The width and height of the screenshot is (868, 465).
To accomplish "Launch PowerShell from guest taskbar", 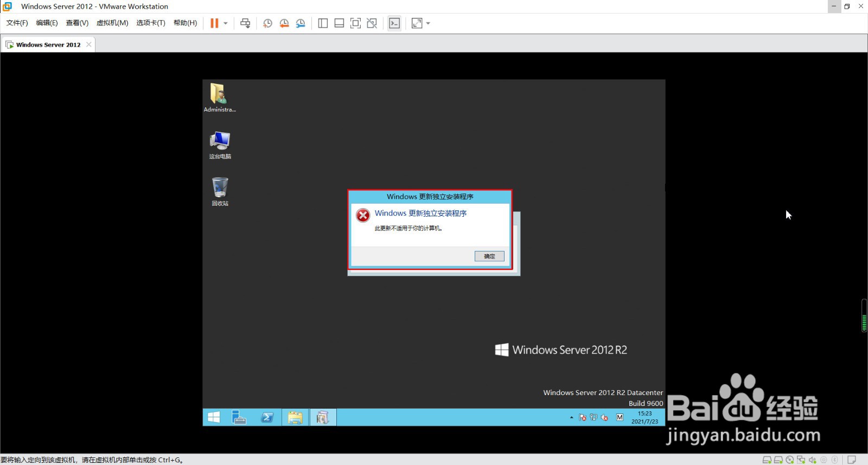I will click(267, 417).
